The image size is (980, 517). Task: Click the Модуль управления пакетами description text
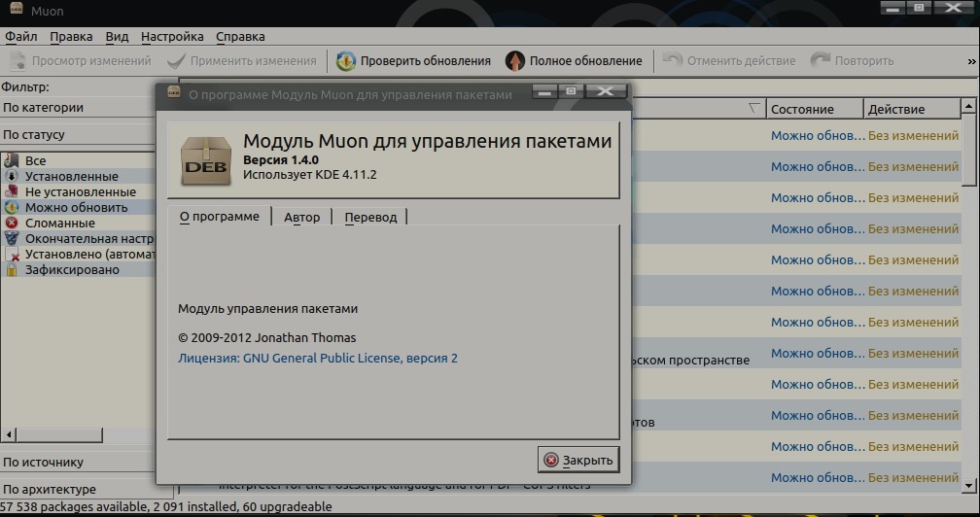(x=267, y=308)
